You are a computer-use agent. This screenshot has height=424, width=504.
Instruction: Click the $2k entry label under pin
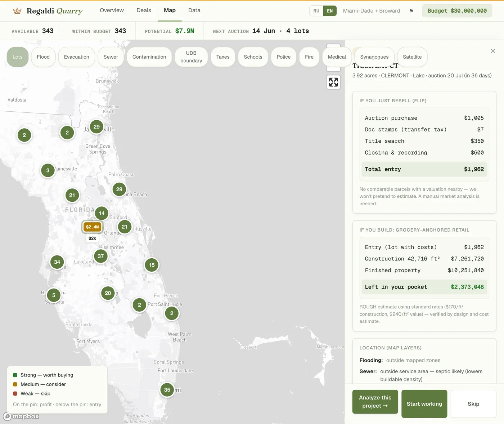click(x=93, y=238)
